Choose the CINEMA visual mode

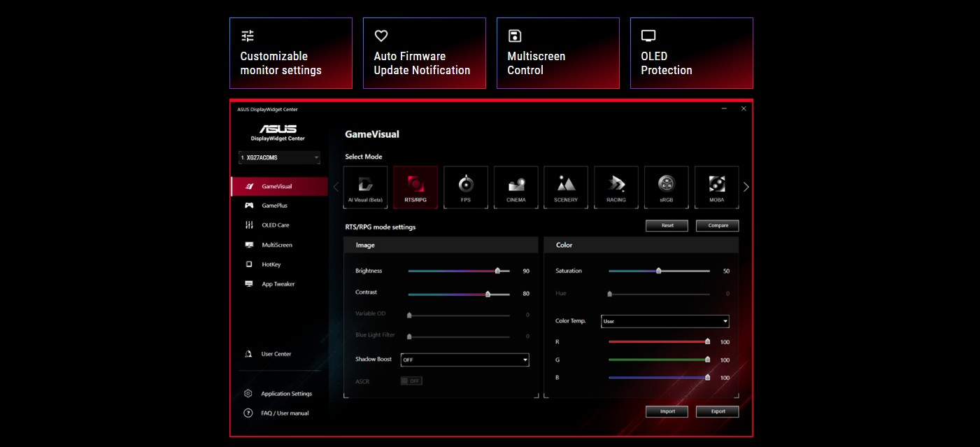516,187
